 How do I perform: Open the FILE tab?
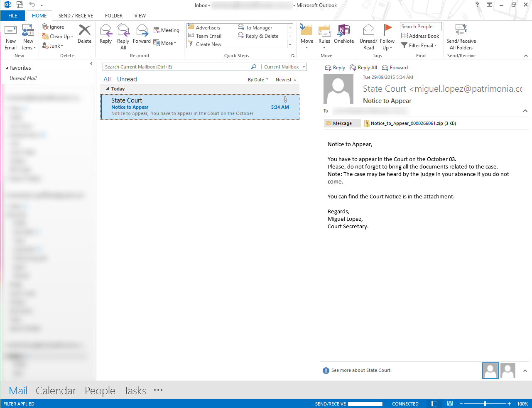(x=13, y=16)
